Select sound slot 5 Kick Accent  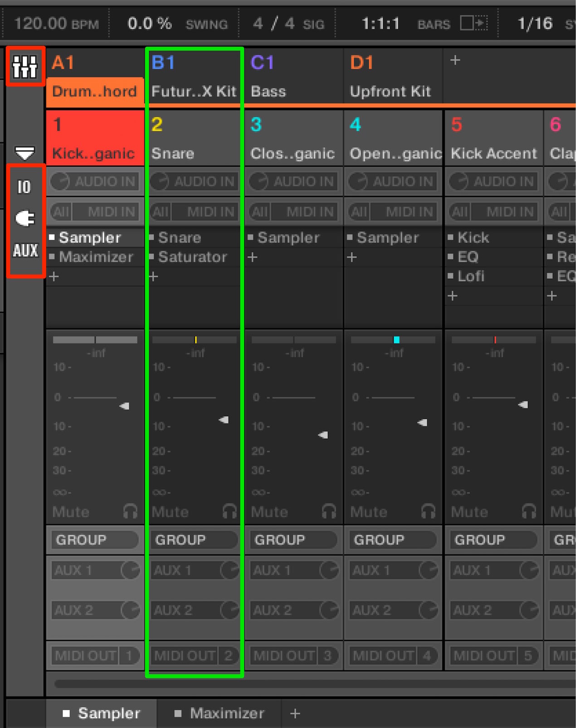493,138
